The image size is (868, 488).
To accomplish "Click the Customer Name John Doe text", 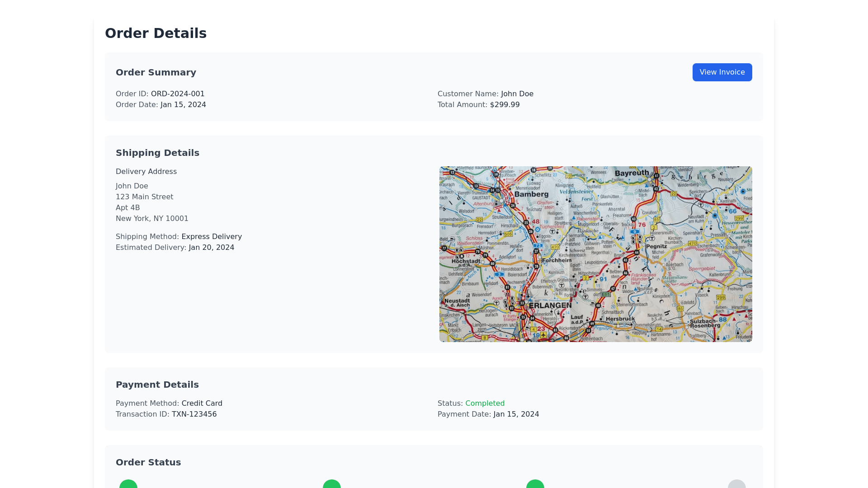I will click(x=517, y=94).
